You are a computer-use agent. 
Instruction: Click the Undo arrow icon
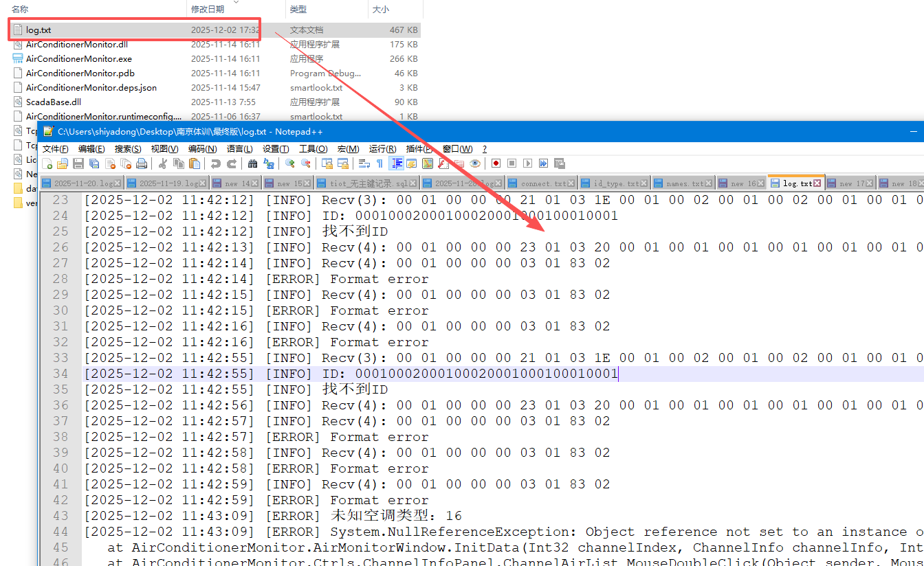pos(216,163)
